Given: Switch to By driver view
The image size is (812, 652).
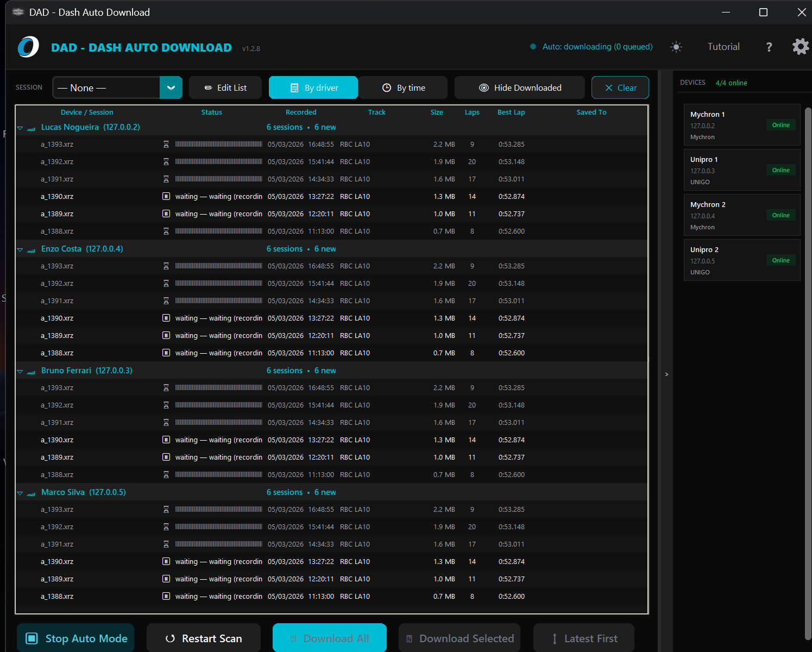Looking at the screenshot, I should [x=313, y=87].
